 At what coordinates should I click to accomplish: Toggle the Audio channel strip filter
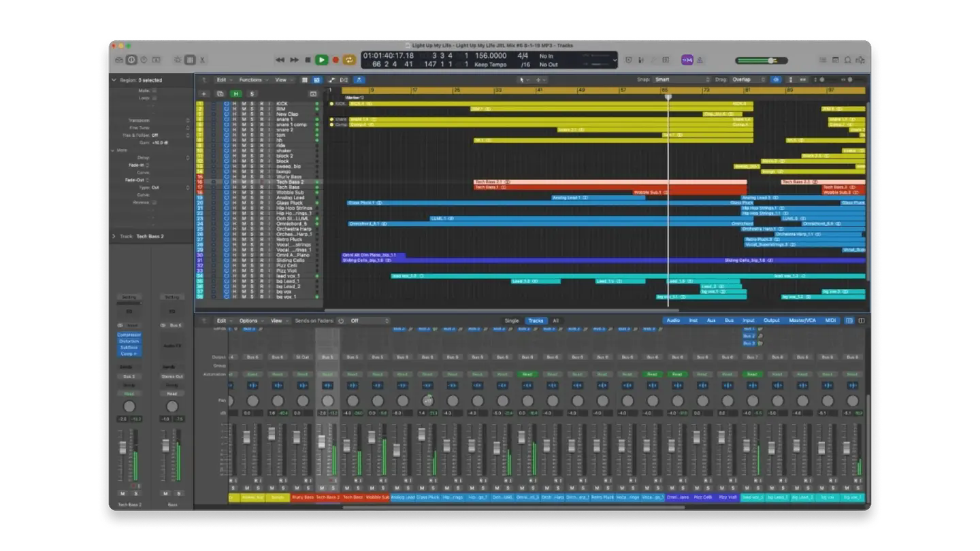click(672, 320)
